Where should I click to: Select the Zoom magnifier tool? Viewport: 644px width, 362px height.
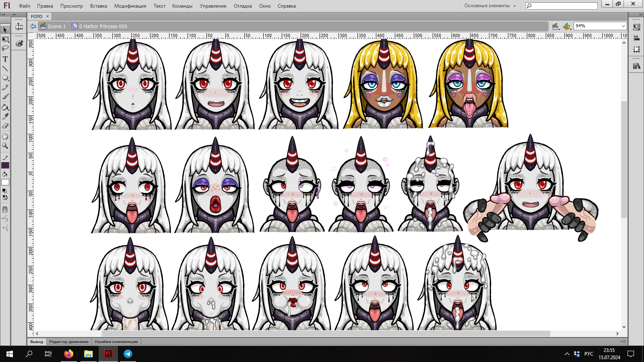(5, 146)
